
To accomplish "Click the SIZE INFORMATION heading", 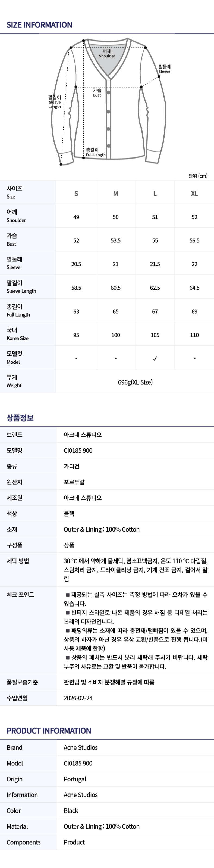I will pos(39,25).
